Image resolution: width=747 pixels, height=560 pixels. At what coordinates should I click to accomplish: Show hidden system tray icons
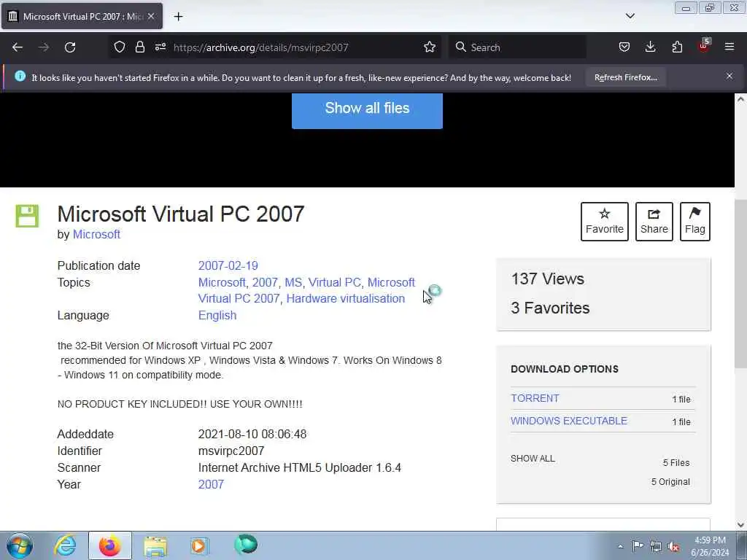click(x=620, y=546)
